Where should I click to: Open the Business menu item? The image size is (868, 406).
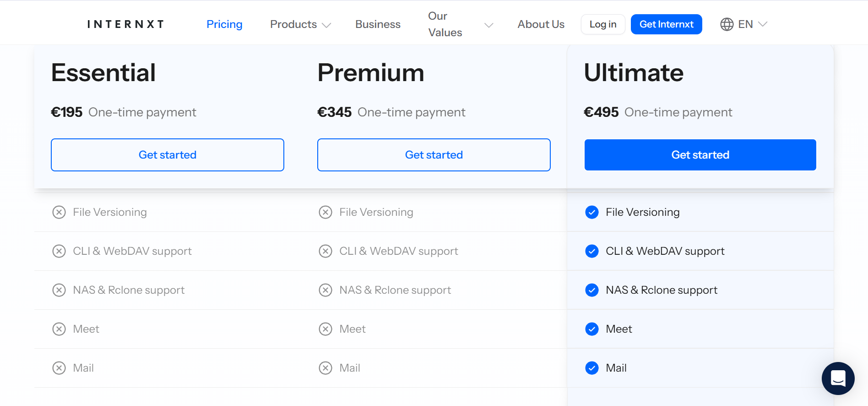(378, 24)
